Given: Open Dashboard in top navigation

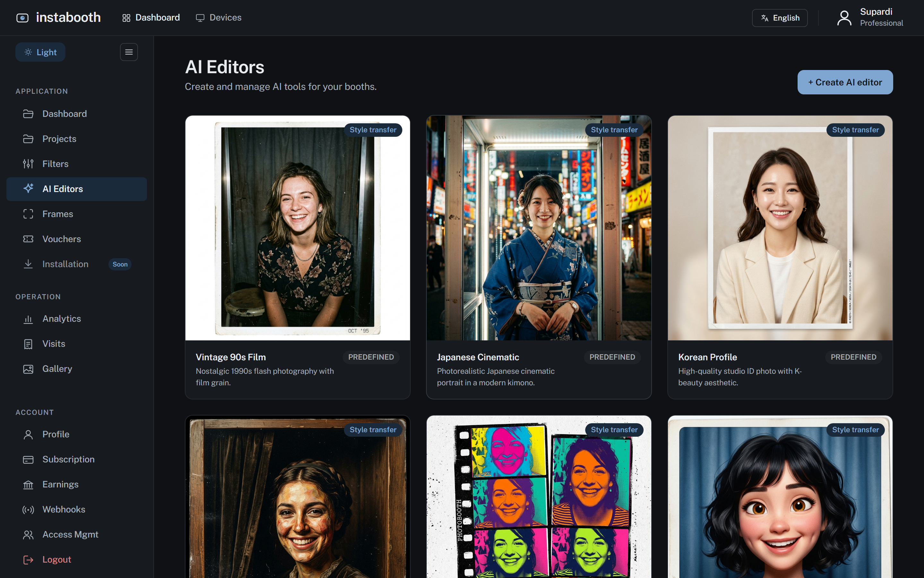Looking at the screenshot, I should 151,18.
